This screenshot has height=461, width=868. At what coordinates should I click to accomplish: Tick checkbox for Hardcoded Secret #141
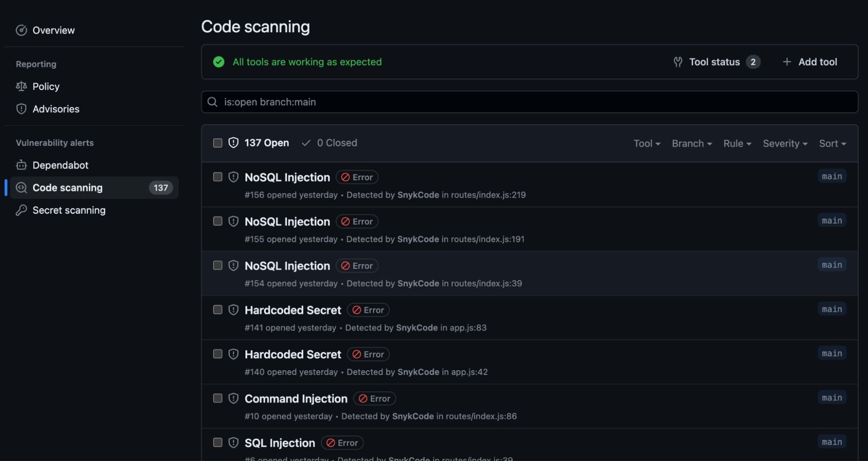(x=218, y=310)
